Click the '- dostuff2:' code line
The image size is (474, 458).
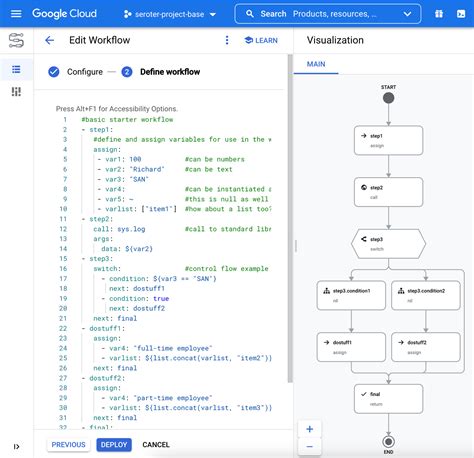click(x=103, y=378)
